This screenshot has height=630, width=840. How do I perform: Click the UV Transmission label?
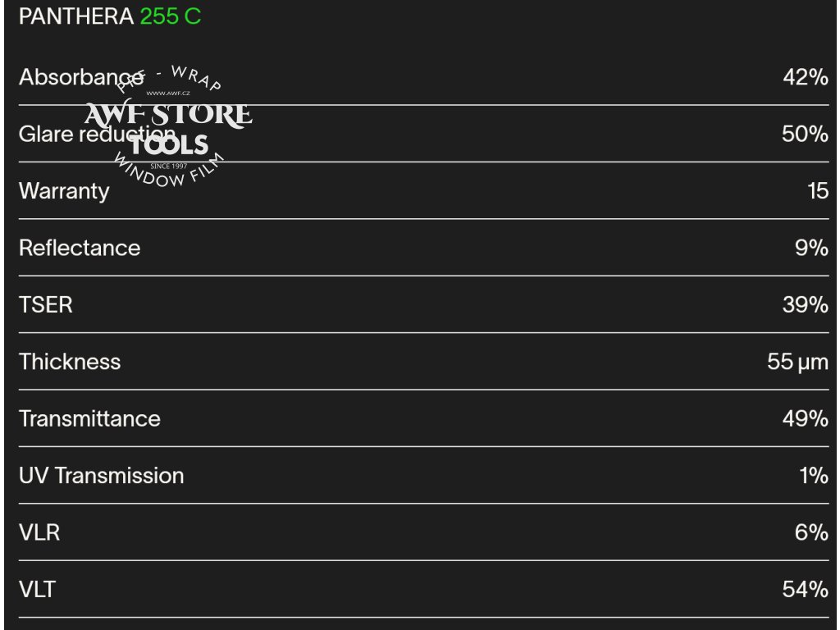(x=101, y=476)
